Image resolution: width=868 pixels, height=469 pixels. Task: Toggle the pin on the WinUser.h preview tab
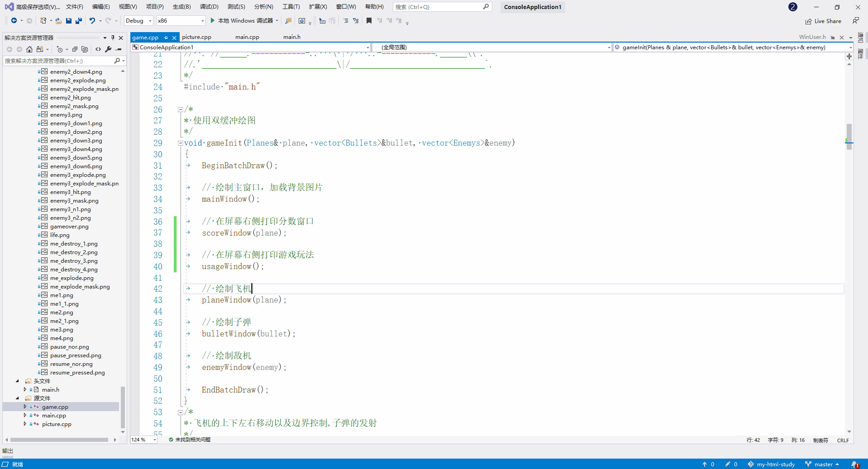coord(833,38)
